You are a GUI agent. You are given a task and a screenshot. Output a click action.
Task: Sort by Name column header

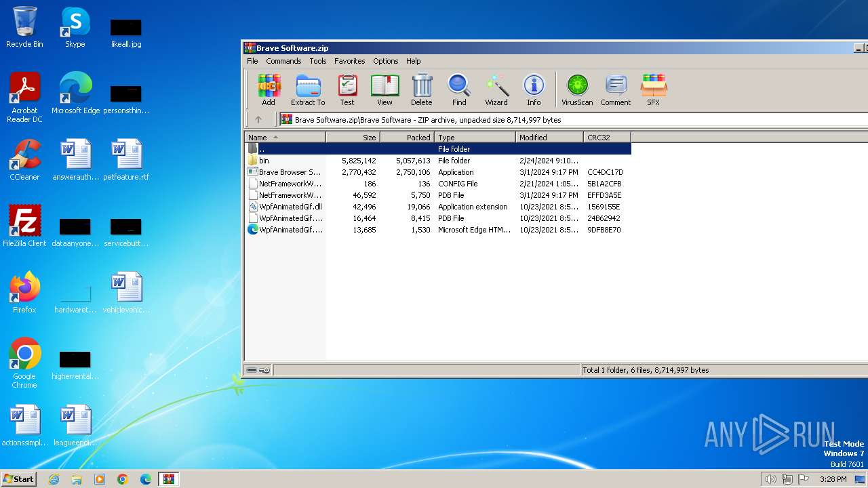(x=285, y=137)
